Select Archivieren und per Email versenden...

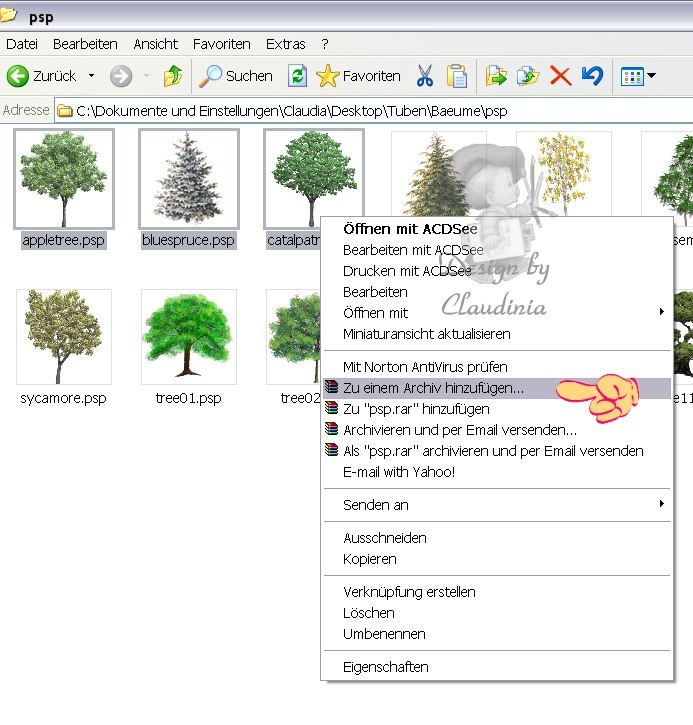(497, 430)
